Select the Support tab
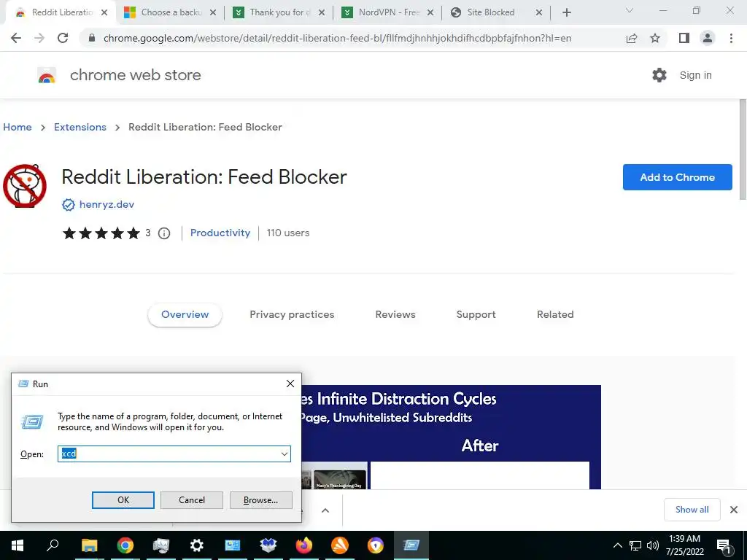Image resolution: width=747 pixels, height=560 pixels. tap(476, 315)
